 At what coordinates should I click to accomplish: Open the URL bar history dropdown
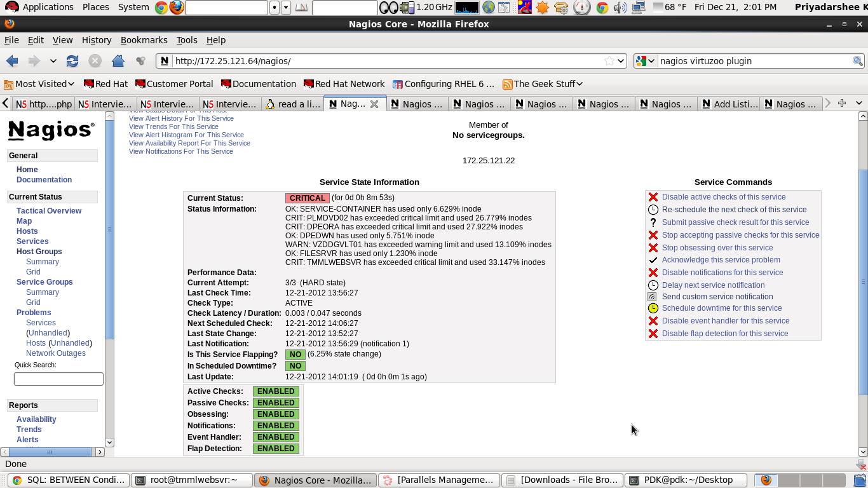pos(621,61)
